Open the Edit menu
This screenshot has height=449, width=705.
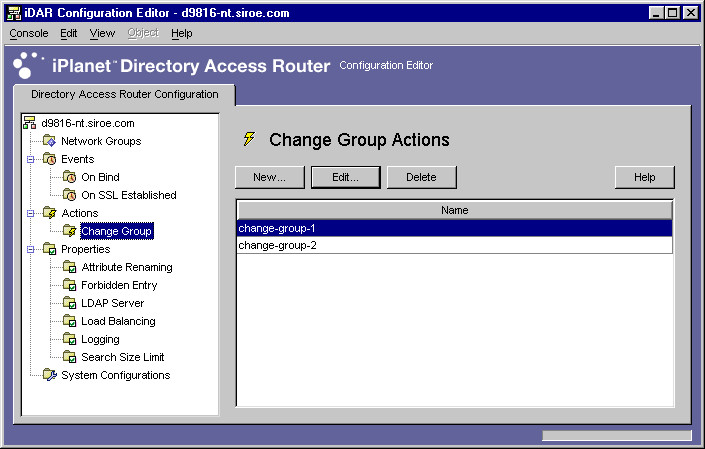point(68,33)
